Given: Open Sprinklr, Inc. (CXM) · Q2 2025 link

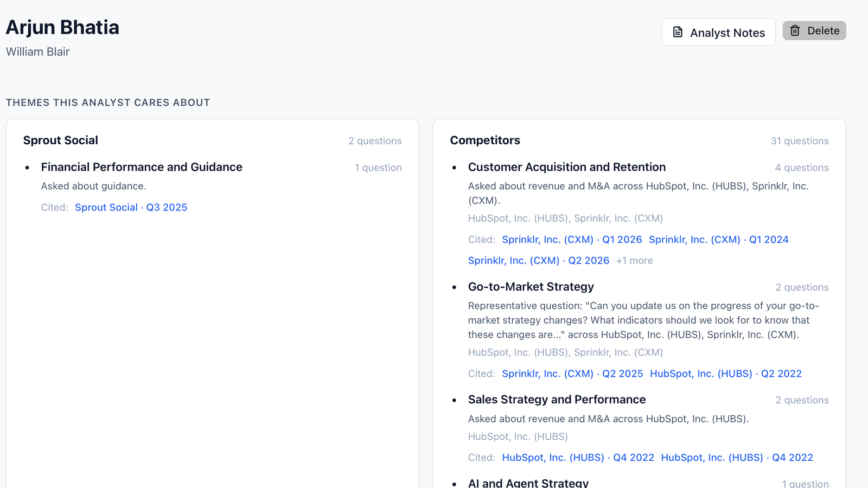Looking at the screenshot, I should pos(572,374).
